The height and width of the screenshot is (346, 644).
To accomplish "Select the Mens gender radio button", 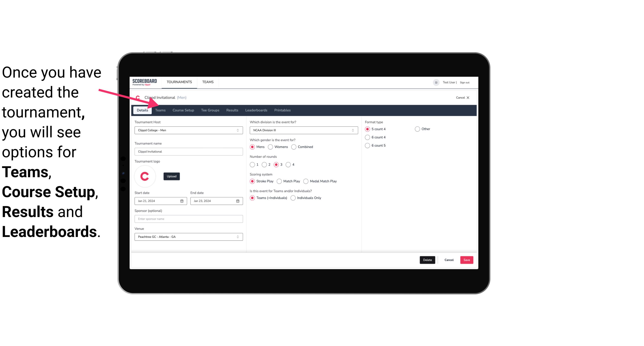I will [x=252, y=147].
